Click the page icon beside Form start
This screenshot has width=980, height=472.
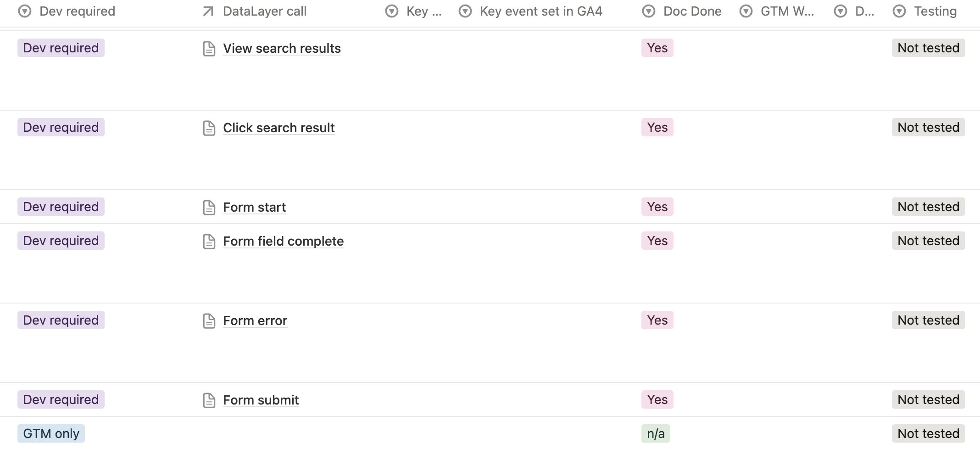[x=209, y=208]
